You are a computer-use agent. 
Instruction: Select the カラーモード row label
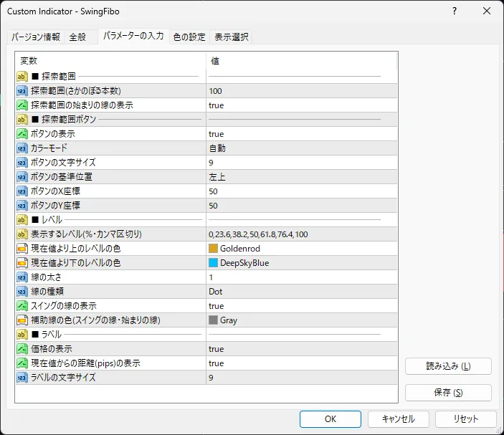(49, 148)
